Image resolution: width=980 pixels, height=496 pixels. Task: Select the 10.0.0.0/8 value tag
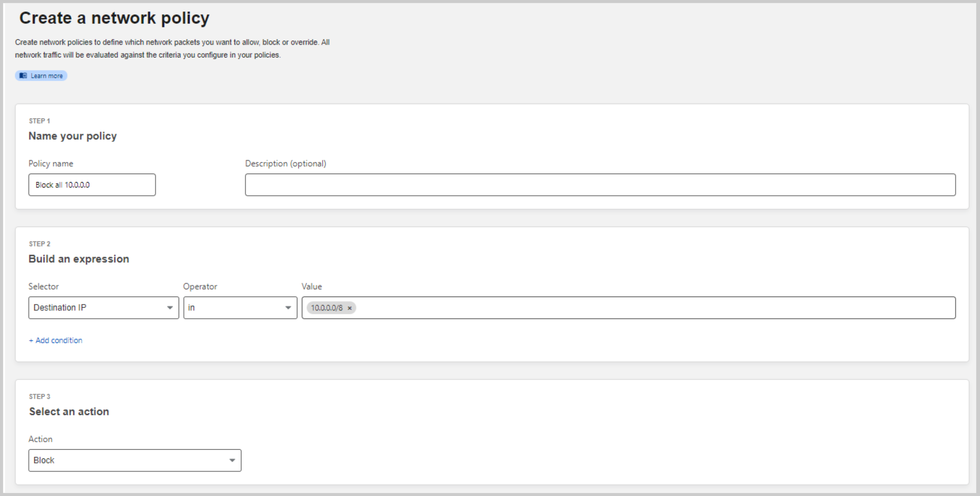(x=326, y=308)
